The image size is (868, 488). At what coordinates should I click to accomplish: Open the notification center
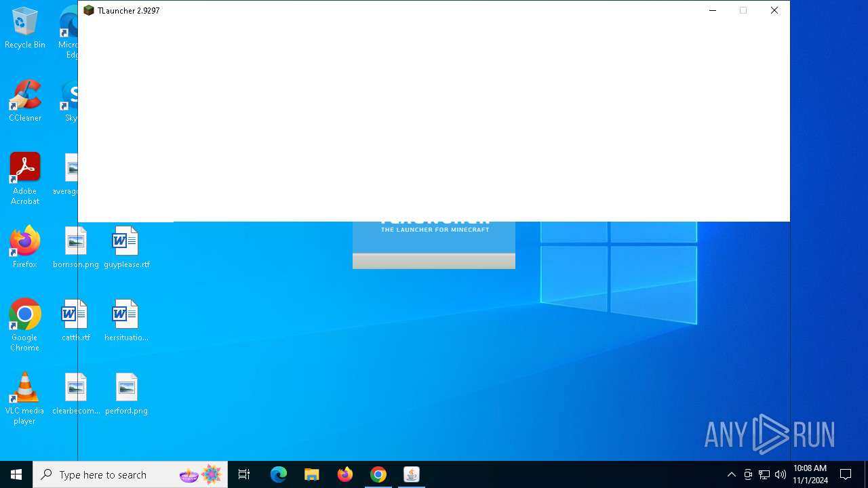(x=846, y=474)
